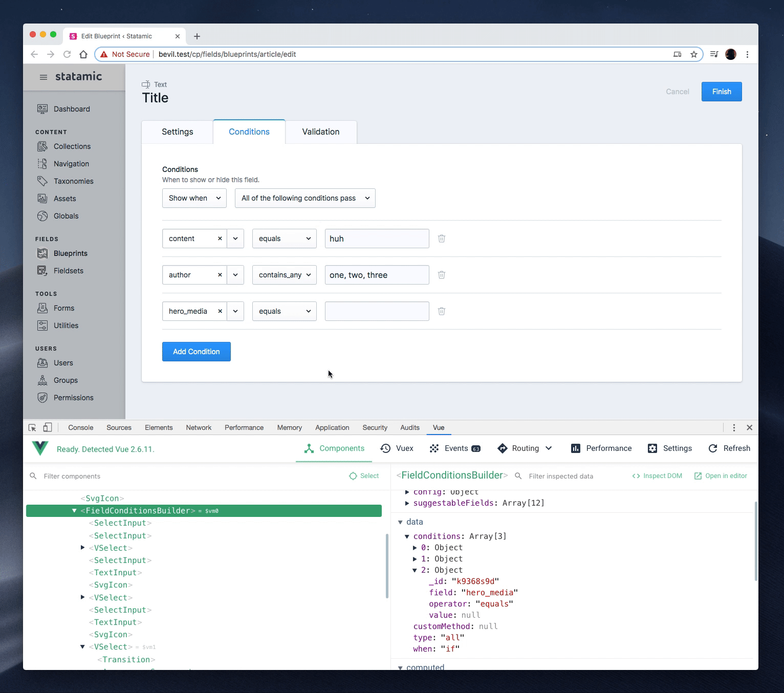
Task: Click the Navigation sidebar icon
Action: coord(42,164)
